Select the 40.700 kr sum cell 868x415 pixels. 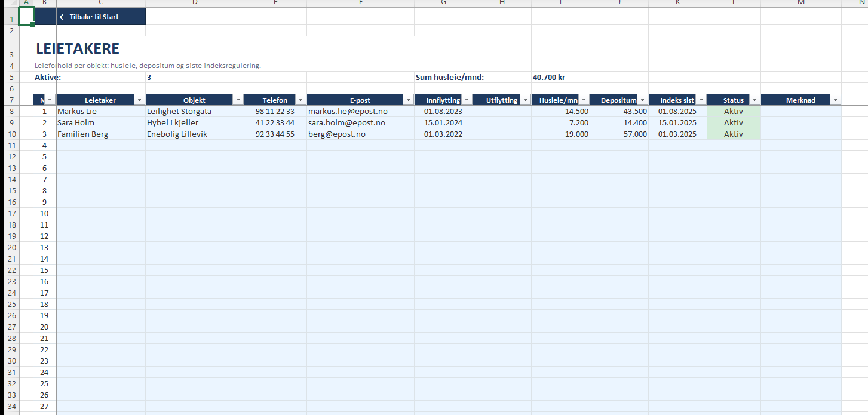(560, 78)
